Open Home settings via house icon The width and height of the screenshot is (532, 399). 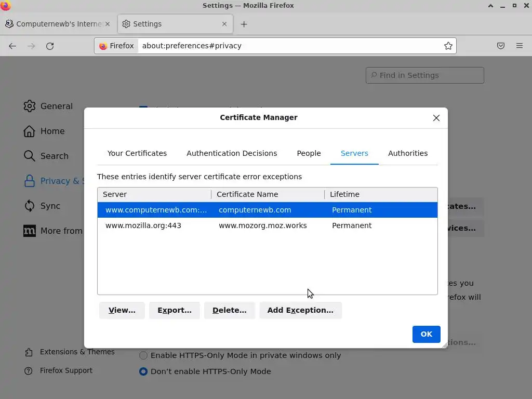[x=29, y=131]
